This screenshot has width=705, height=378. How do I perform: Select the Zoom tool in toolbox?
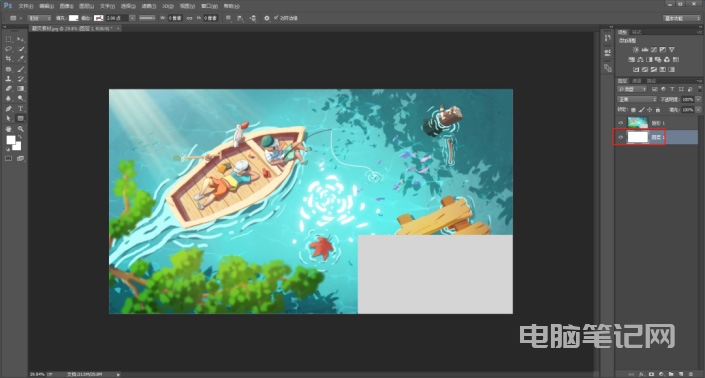pyautogui.click(x=21, y=129)
